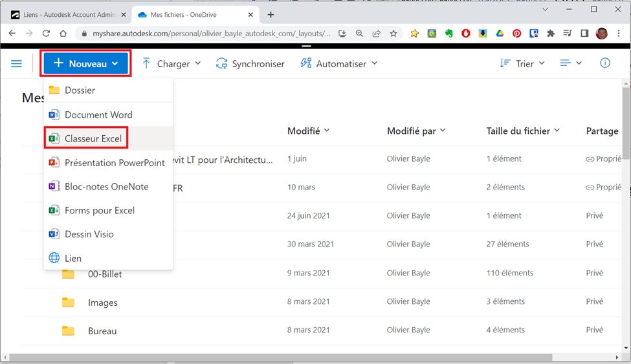Screen dimensions: 631x364
Task: Click the Partage column header
Action: pos(602,131)
